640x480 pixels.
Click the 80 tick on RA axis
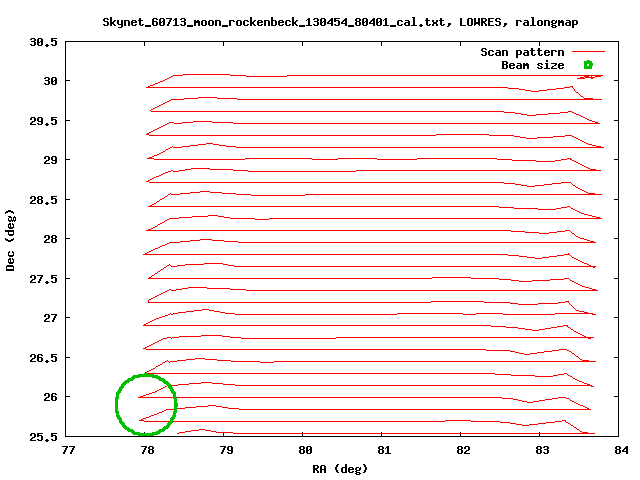pos(305,450)
